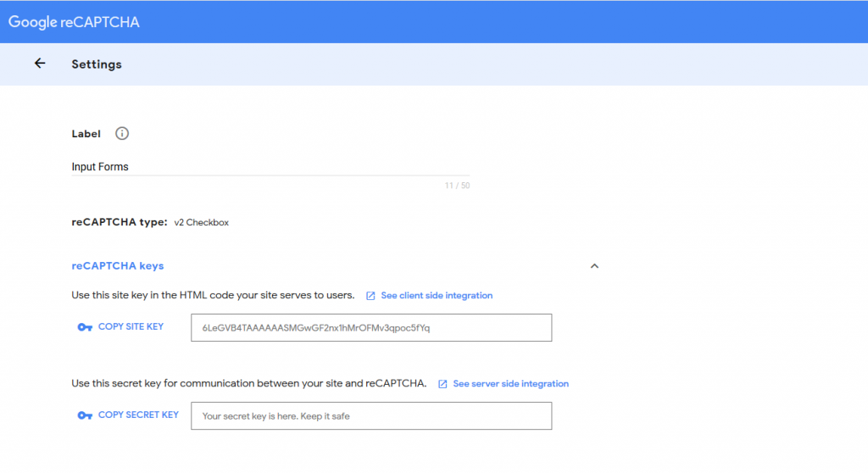Click the Label info icon
868x473 pixels.
click(x=122, y=133)
